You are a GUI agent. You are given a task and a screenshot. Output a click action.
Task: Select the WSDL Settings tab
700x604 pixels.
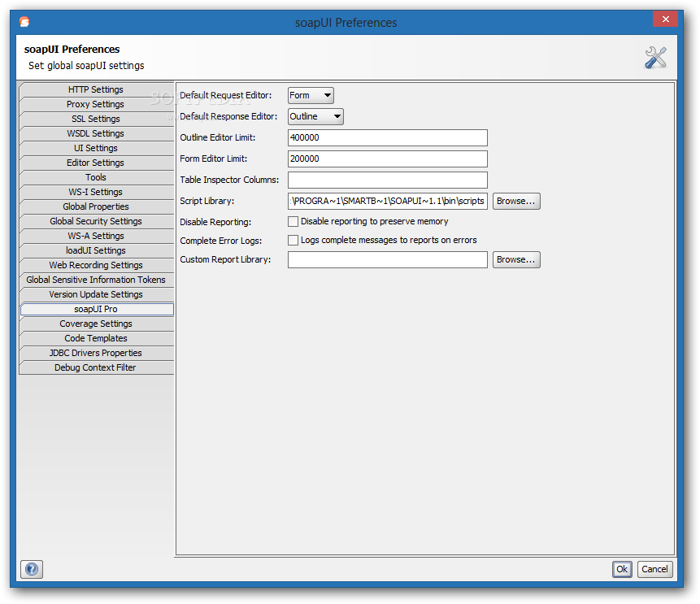pos(96,133)
